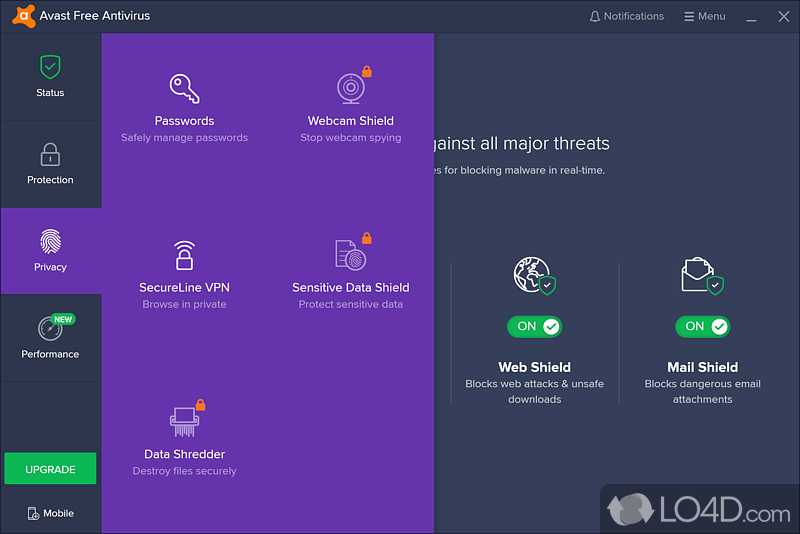Open the Webcam Shield camera icon
Screen dimensions: 800x534
pos(351,88)
